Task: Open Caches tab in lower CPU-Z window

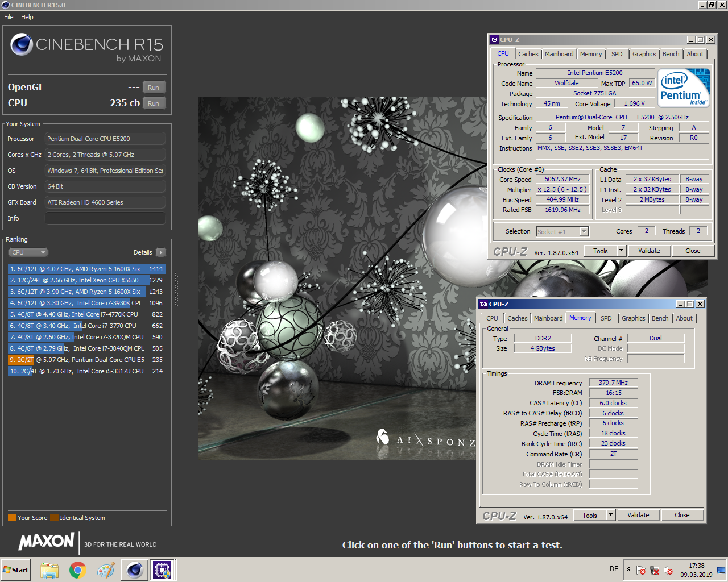Action: [518, 318]
